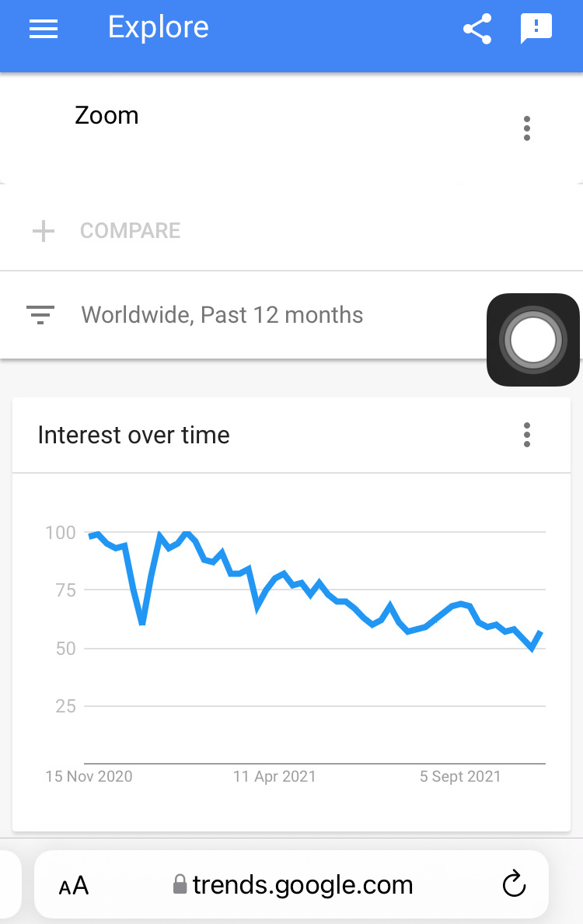Open Interest over time options menu
This screenshot has height=924, width=583.
click(527, 435)
